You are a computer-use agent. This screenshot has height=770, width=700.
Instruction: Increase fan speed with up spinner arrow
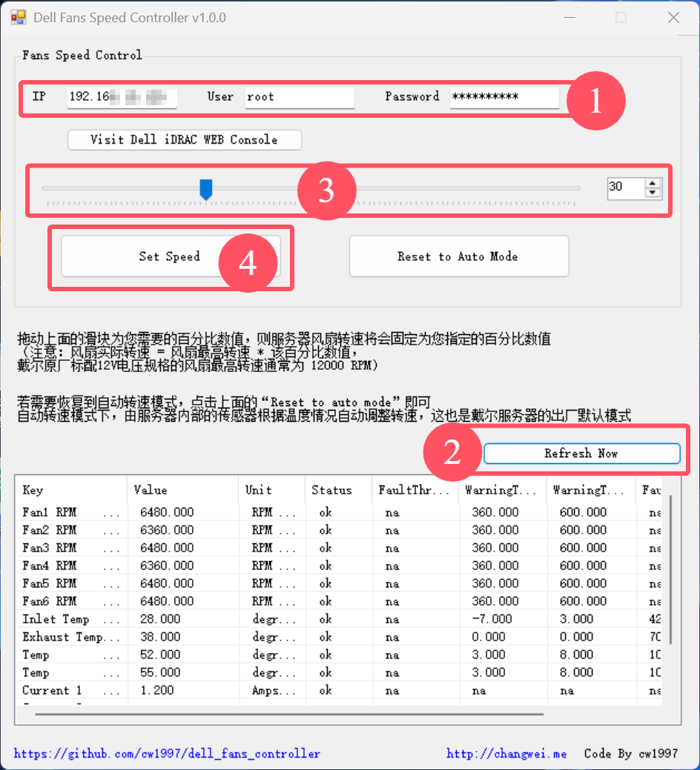(x=653, y=184)
